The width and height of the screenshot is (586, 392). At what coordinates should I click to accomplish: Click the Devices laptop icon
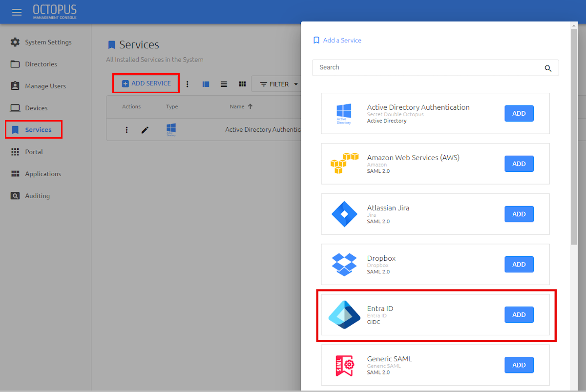(15, 108)
